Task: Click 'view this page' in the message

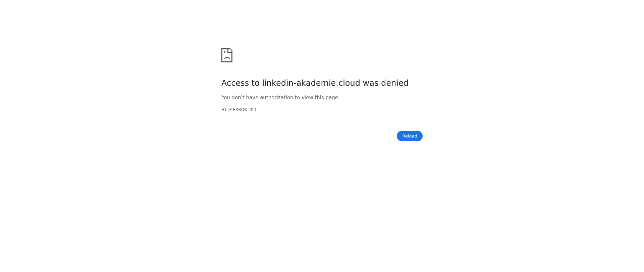Action: point(320,98)
